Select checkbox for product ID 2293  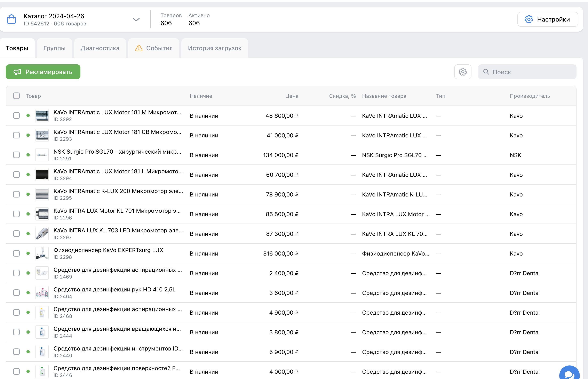16,135
